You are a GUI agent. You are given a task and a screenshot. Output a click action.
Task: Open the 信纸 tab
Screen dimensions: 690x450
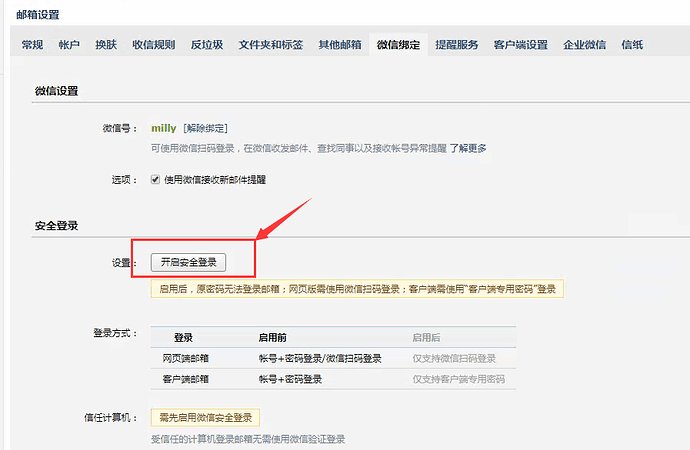632,45
